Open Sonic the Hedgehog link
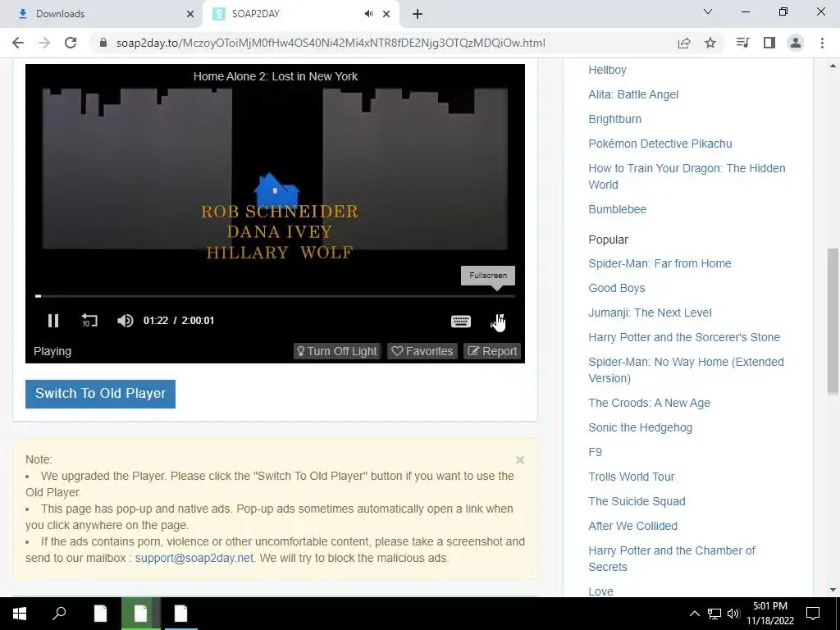Viewport: 840px width, 630px height. (x=640, y=427)
